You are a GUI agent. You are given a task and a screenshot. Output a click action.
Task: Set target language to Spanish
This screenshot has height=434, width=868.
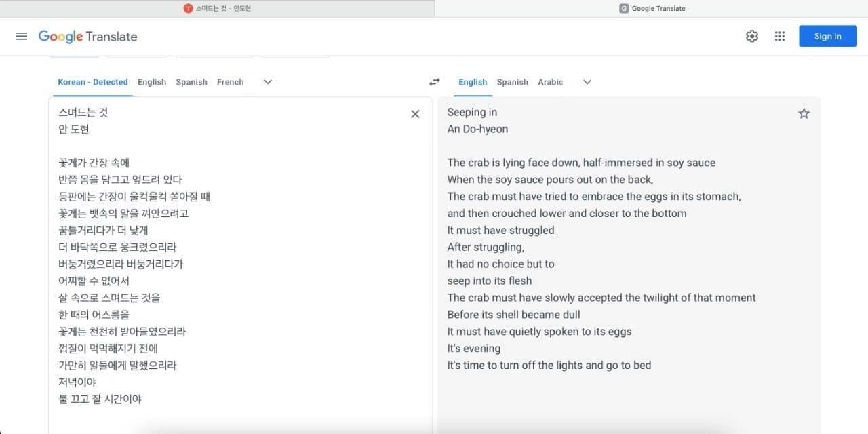pos(513,82)
